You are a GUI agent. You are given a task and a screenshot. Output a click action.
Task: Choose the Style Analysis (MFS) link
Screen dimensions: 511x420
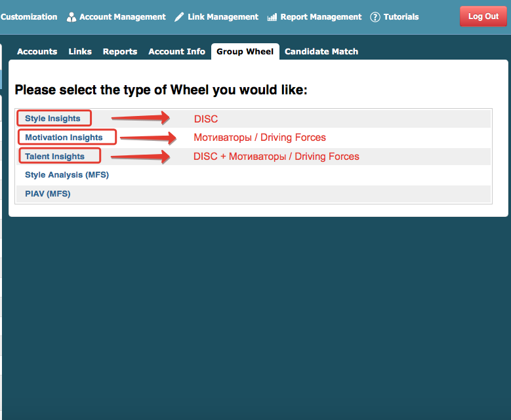(67, 175)
